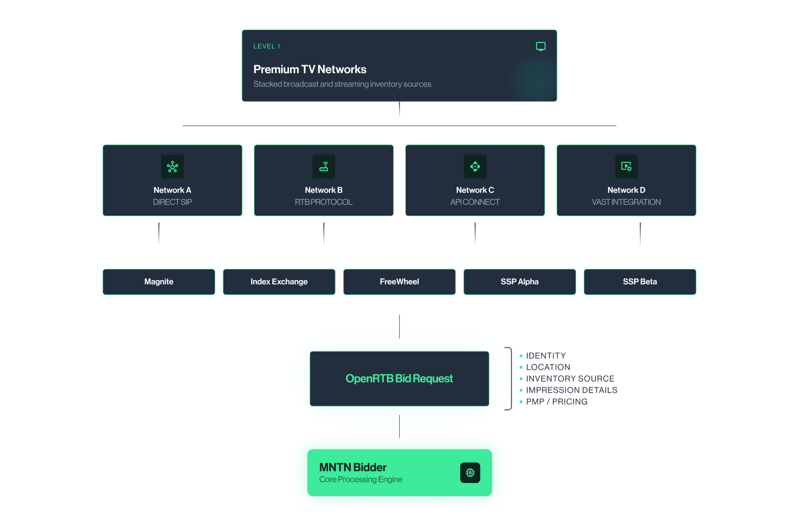
Task: Click Network B's router icon
Action: pos(324,167)
